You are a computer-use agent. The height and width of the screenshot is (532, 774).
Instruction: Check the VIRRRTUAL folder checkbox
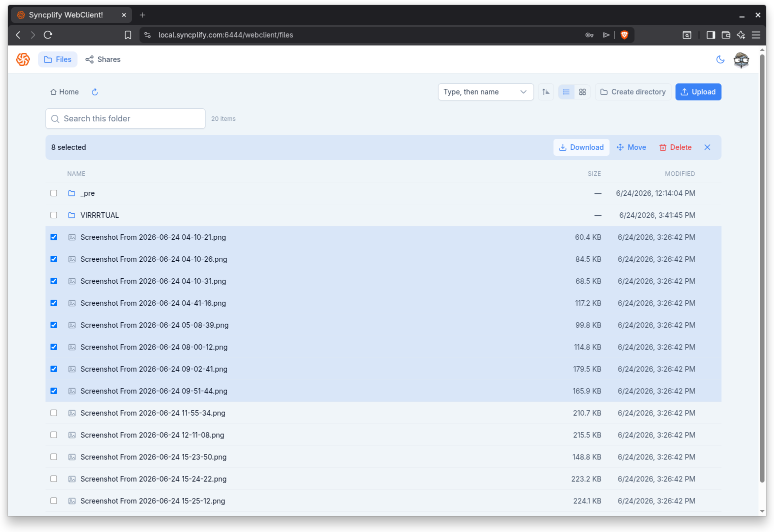pos(54,215)
